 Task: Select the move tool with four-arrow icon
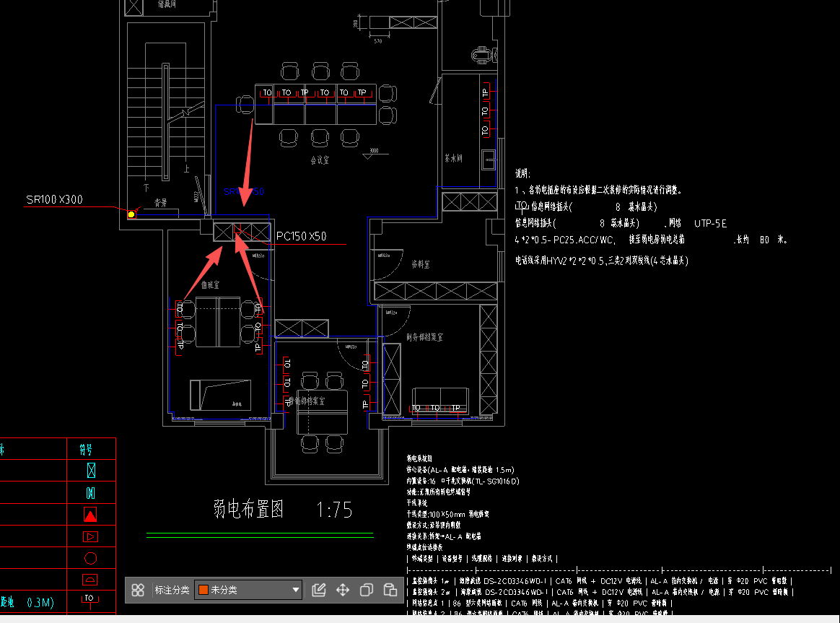(x=343, y=590)
